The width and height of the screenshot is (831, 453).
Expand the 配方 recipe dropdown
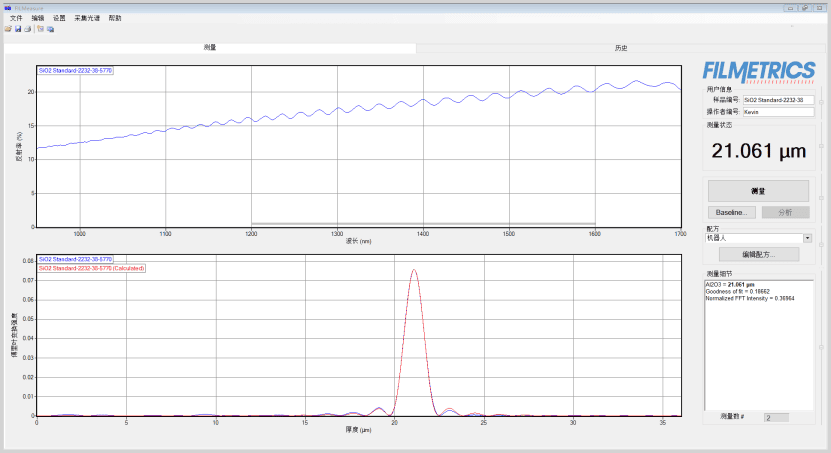[806, 238]
